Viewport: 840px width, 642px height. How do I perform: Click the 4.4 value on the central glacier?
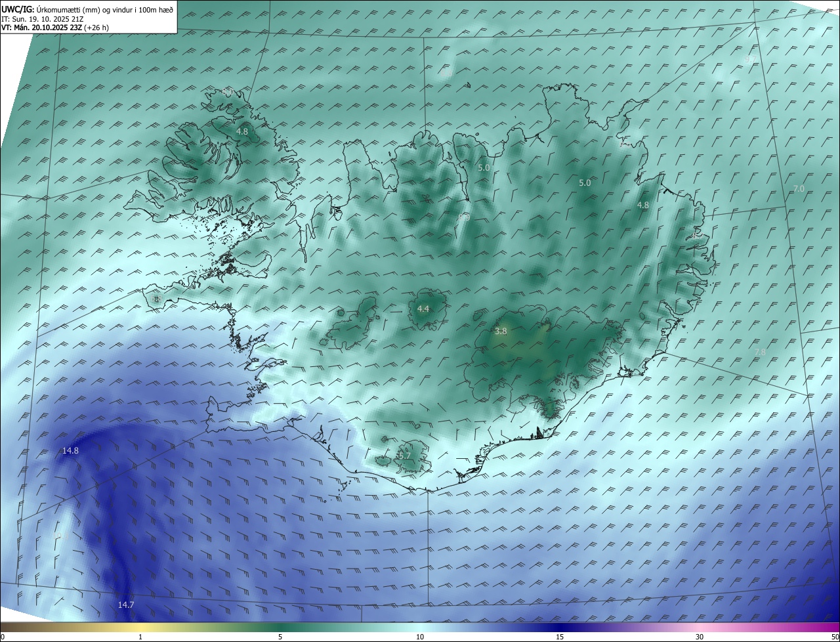(x=423, y=309)
